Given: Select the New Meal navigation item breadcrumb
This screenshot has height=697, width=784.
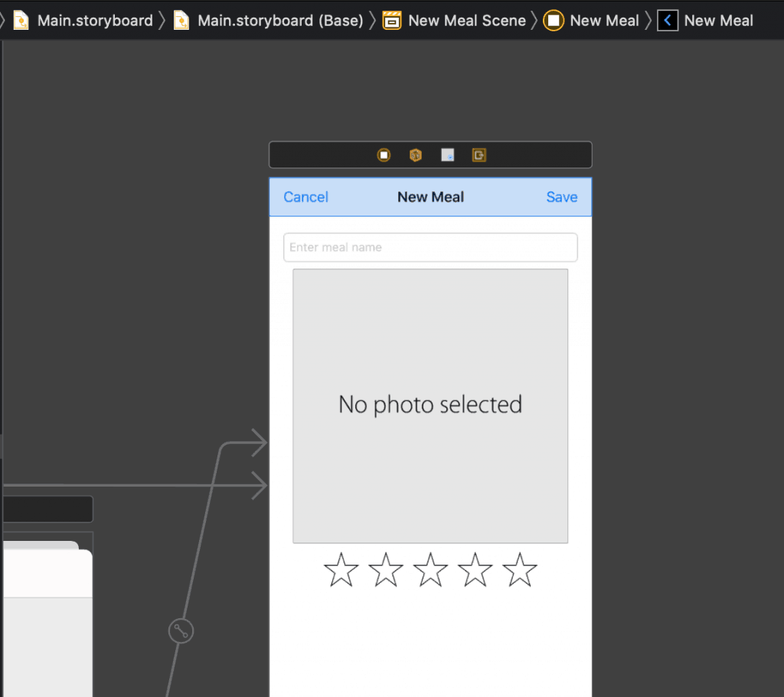Looking at the screenshot, I should (x=718, y=21).
